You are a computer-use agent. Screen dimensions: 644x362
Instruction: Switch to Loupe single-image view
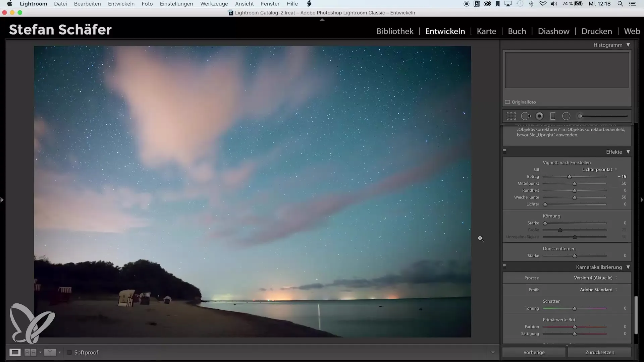(x=15, y=352)
